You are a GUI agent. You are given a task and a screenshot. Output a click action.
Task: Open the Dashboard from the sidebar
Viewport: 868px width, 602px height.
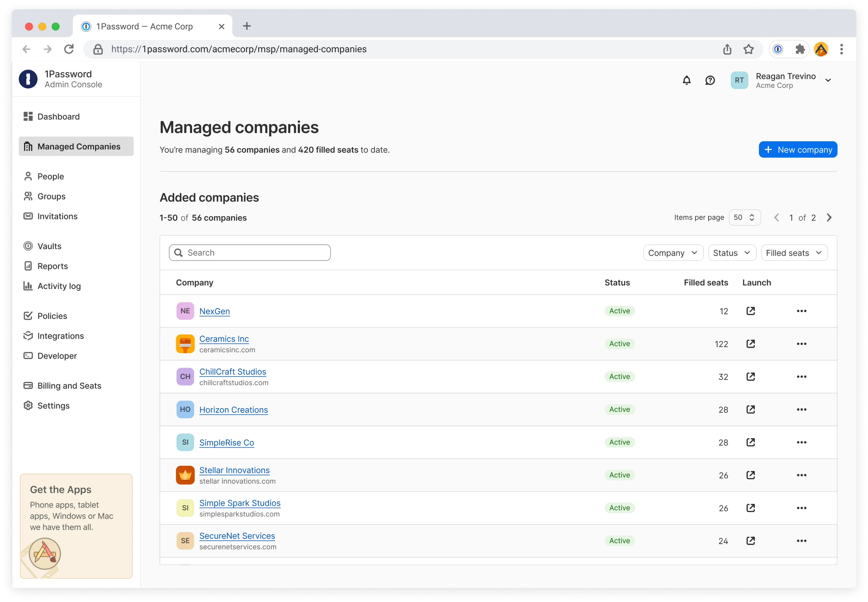[58, 117]
